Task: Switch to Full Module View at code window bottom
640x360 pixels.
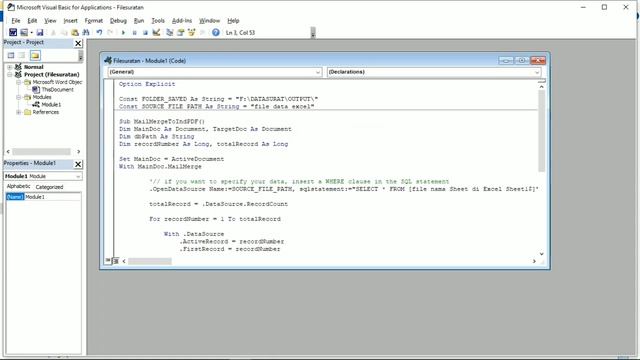Action: coord(116,261)
